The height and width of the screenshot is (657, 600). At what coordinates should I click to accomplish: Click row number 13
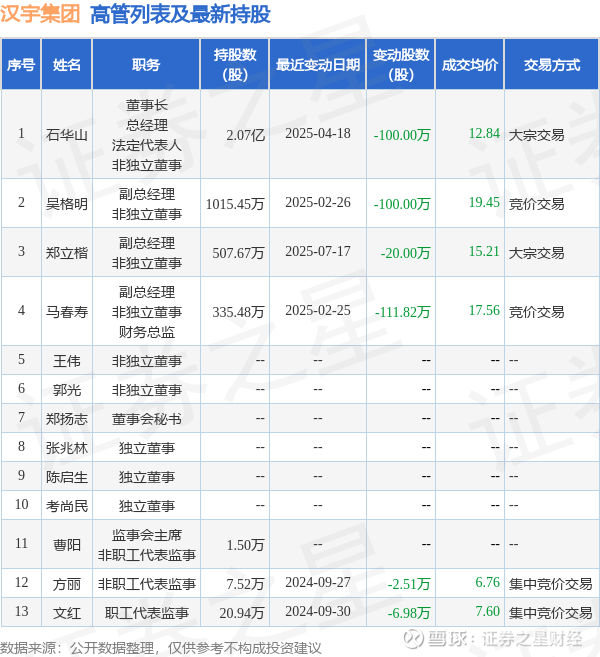21,611
